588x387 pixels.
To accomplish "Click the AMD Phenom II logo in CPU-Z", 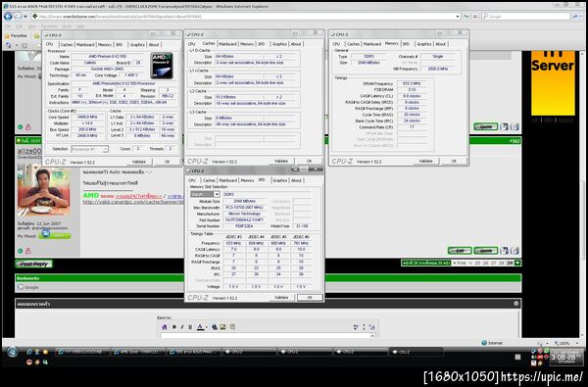I will click(162, 66).
